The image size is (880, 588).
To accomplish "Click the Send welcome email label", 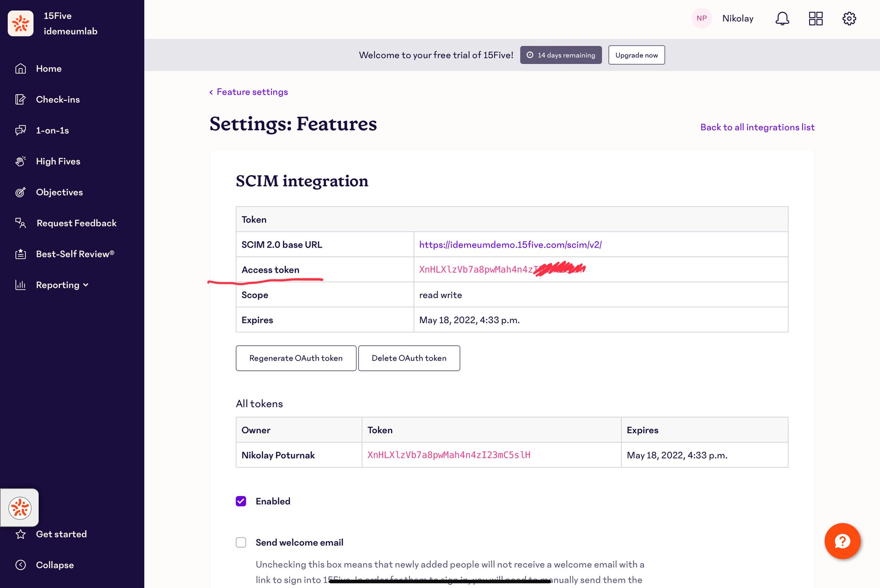I will tap(300, 543).
